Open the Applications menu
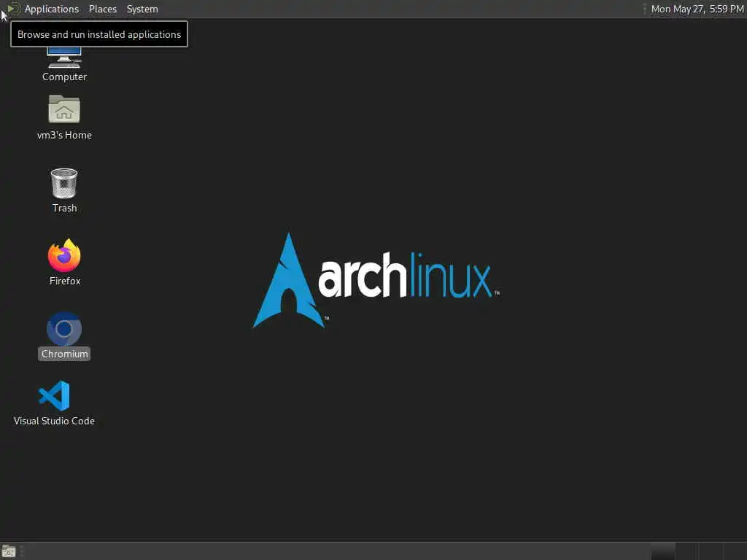 click(52, 9)
